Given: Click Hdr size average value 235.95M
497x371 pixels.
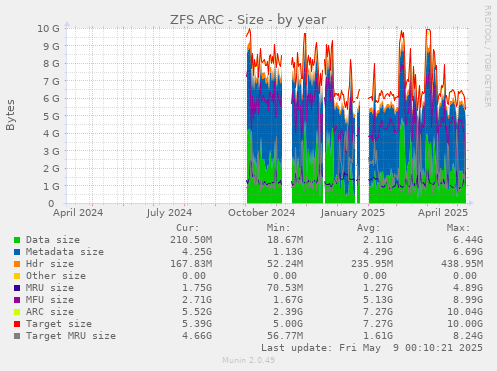Looking at the screenshot, I should [372, 264].
